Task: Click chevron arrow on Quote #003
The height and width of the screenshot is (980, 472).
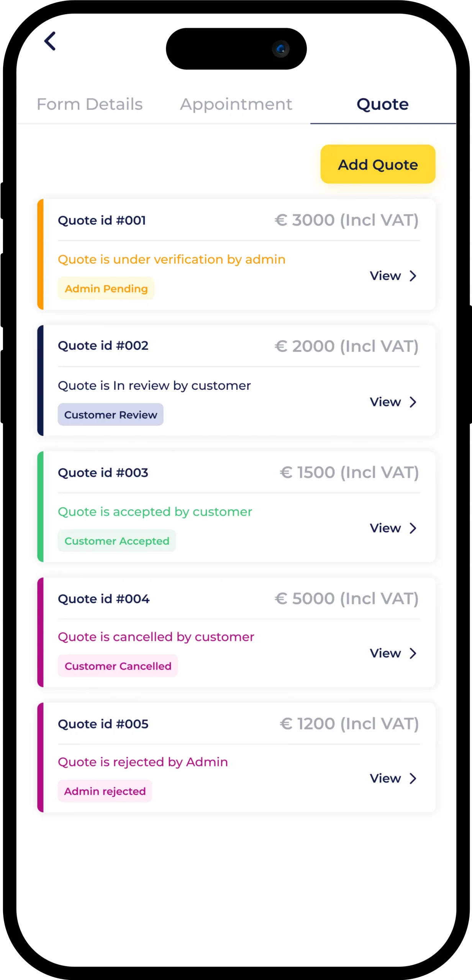Action: pyautogui.click(x=413, y=528)
